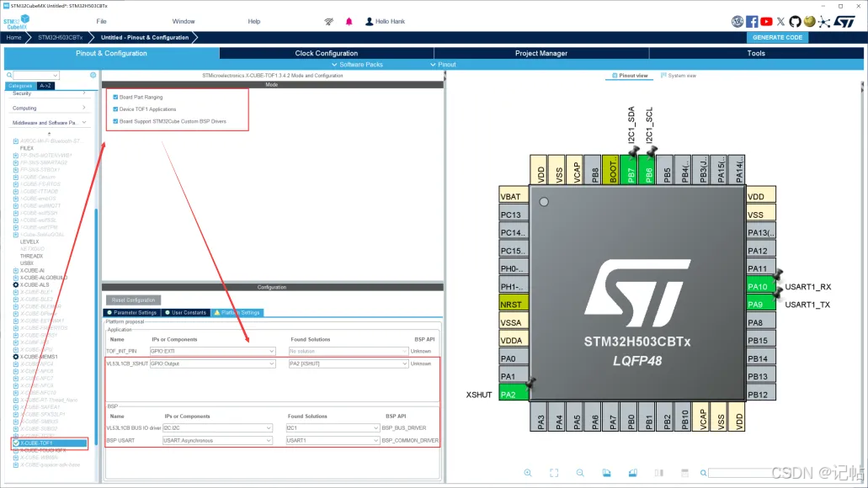Viewport: 868px width, 488px height.
Task: Open TOF_INT_PIN GPIO:EXTI dropdown
Action: coord(212,352)
